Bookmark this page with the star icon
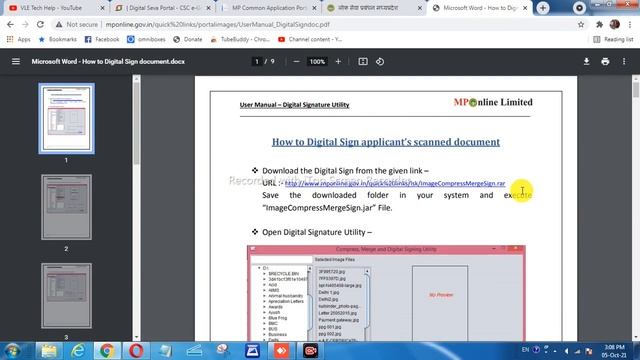This screenshot has width=640, height=360. click(x=580, y=24)
